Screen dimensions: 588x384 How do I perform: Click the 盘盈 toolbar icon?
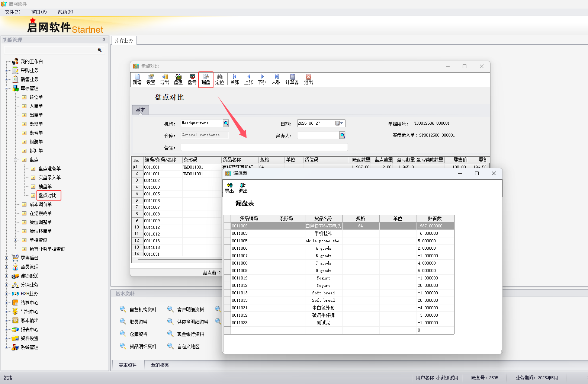pos(178,79)
